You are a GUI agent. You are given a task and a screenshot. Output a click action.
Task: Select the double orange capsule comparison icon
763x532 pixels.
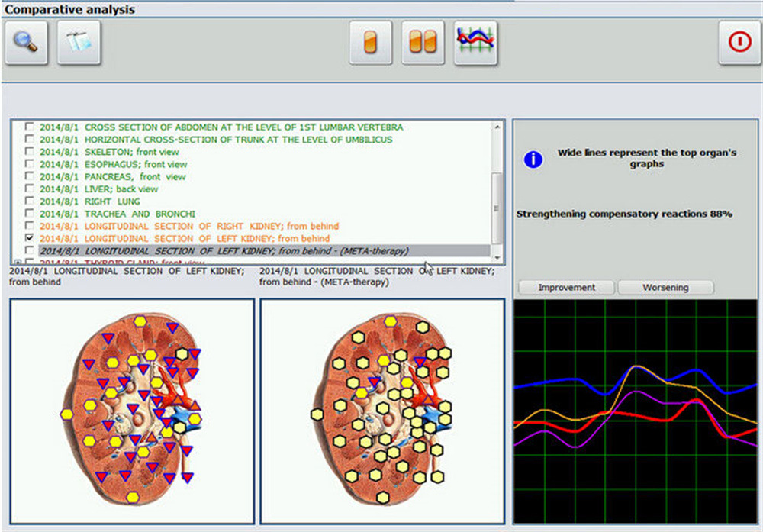click(x=423, y=43)
